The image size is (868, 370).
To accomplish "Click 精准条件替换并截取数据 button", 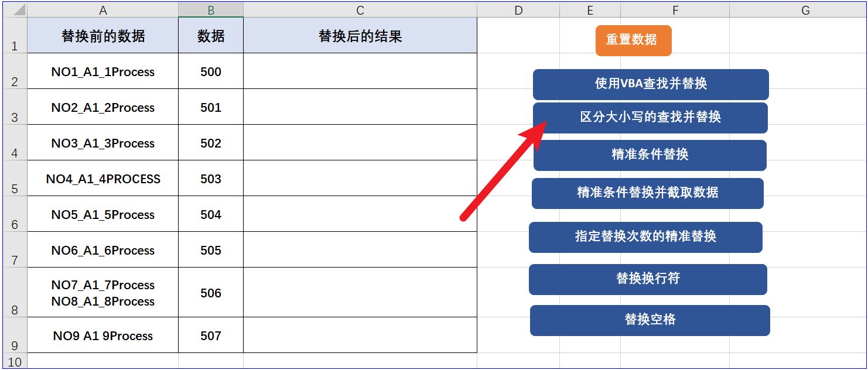I will [x=648, y=193].
